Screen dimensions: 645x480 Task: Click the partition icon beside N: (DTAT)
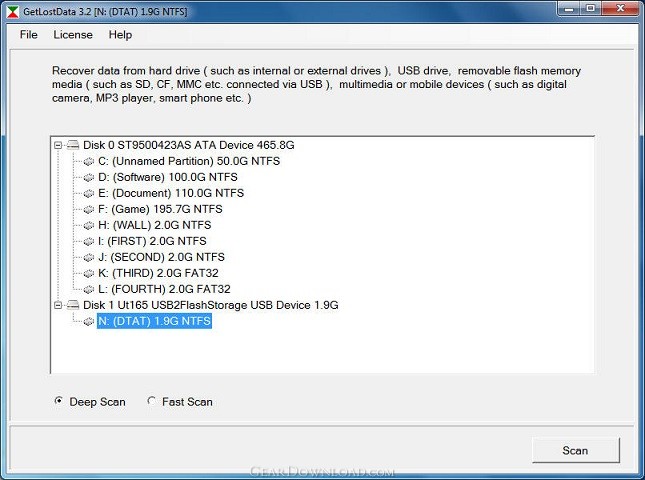pos(88,321)
